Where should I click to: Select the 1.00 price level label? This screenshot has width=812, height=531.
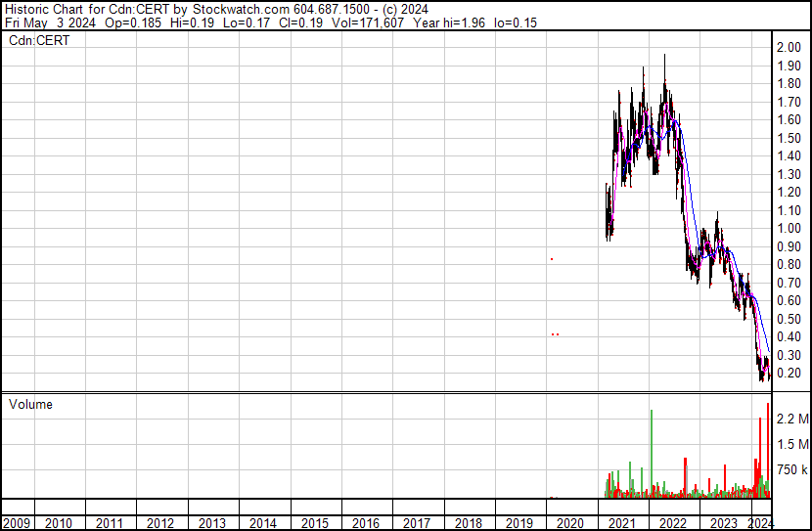[x=788, y=229]
